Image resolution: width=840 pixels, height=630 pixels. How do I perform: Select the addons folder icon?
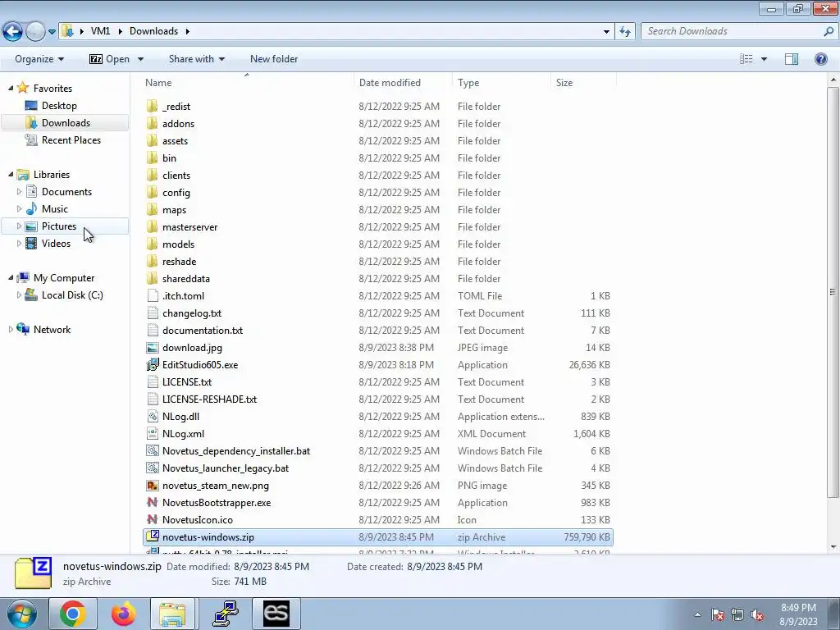coord(152,123)
